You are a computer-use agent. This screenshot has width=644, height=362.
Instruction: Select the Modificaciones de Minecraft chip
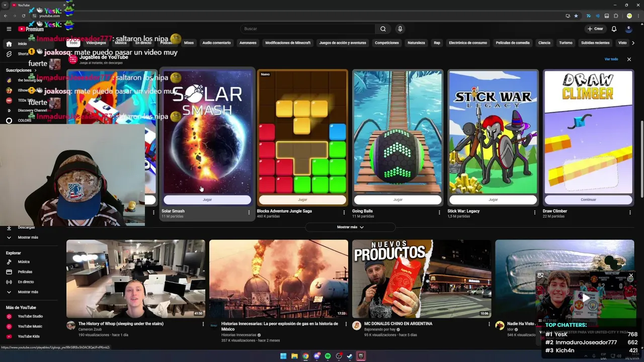(288, 43)
